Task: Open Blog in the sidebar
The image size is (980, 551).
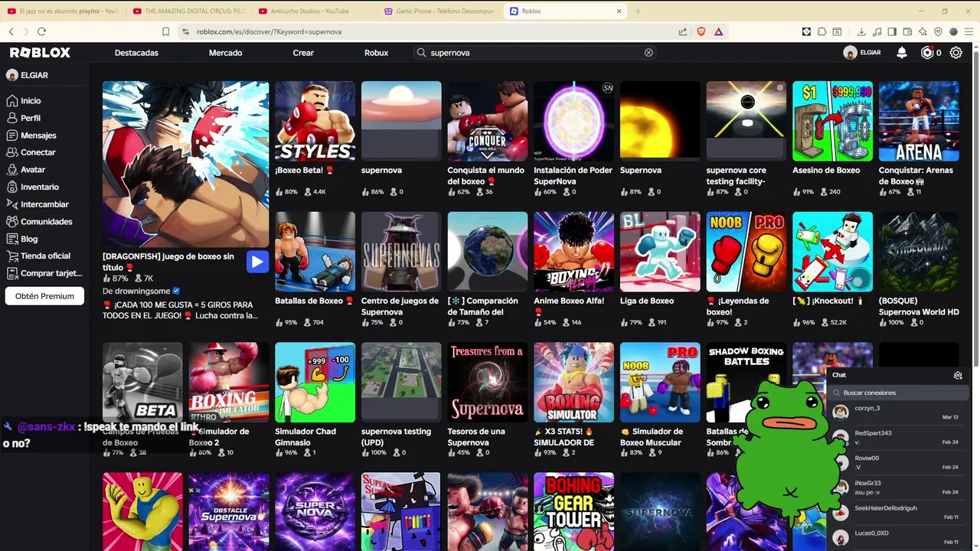Action: pos(43,239)
